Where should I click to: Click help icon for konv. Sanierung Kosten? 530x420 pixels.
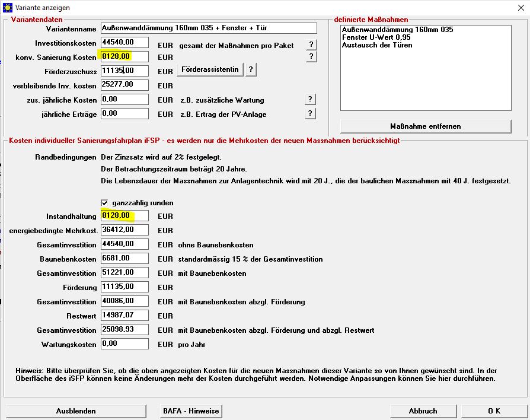click(x=311, y=57)
